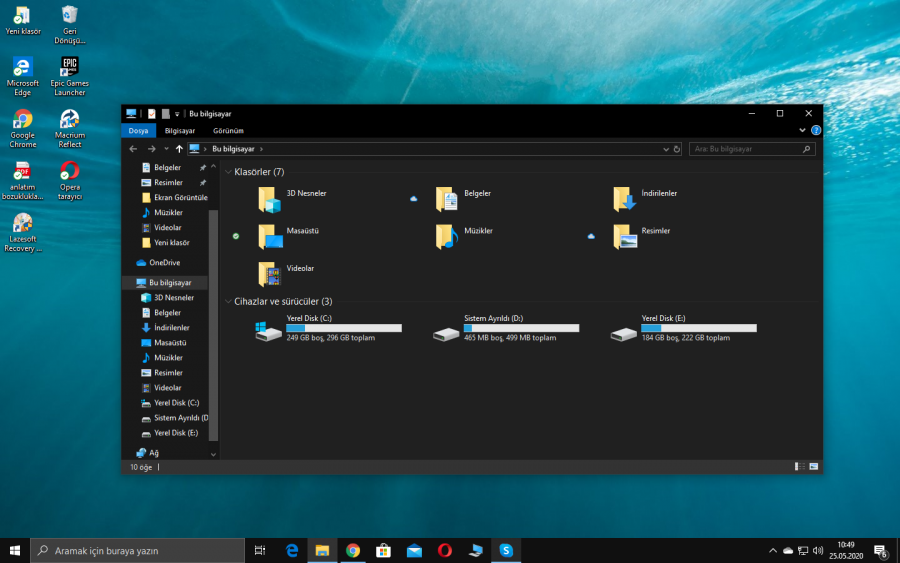Switch to the Görünüm ribbon tab
This screenshot has height=563, width=900.
[x=228, y=130]
